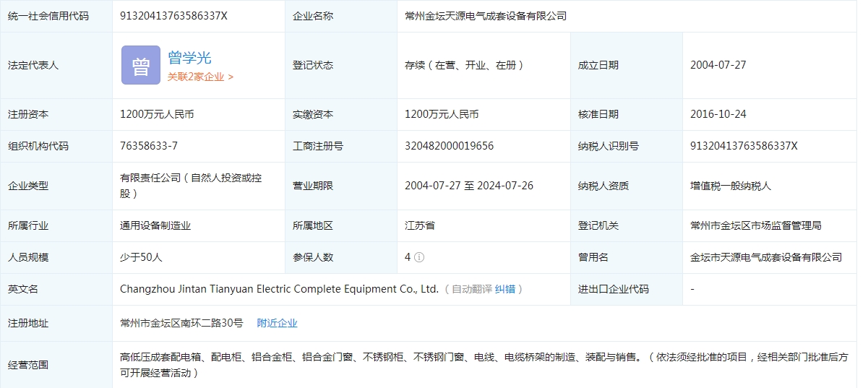Click taxpayer qualification 增值税一般纳税人
Image resolution: width=868 pixels, height=388 pixels.
point(731,186)
